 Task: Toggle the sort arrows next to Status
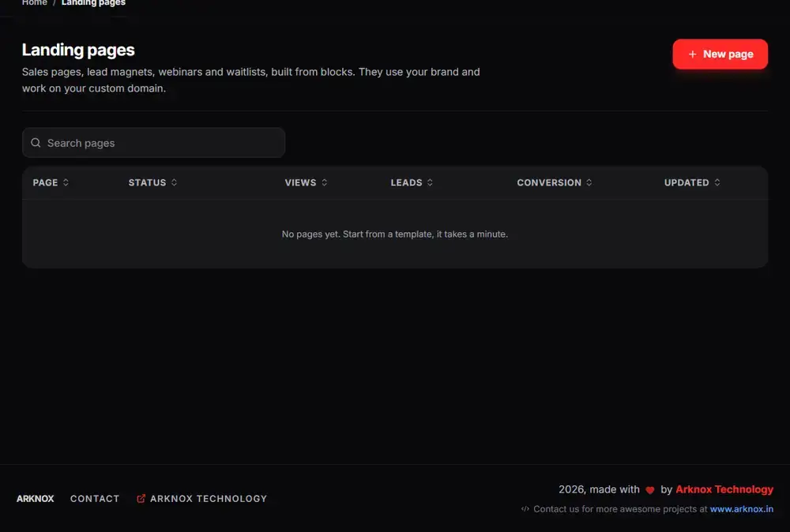174,182
